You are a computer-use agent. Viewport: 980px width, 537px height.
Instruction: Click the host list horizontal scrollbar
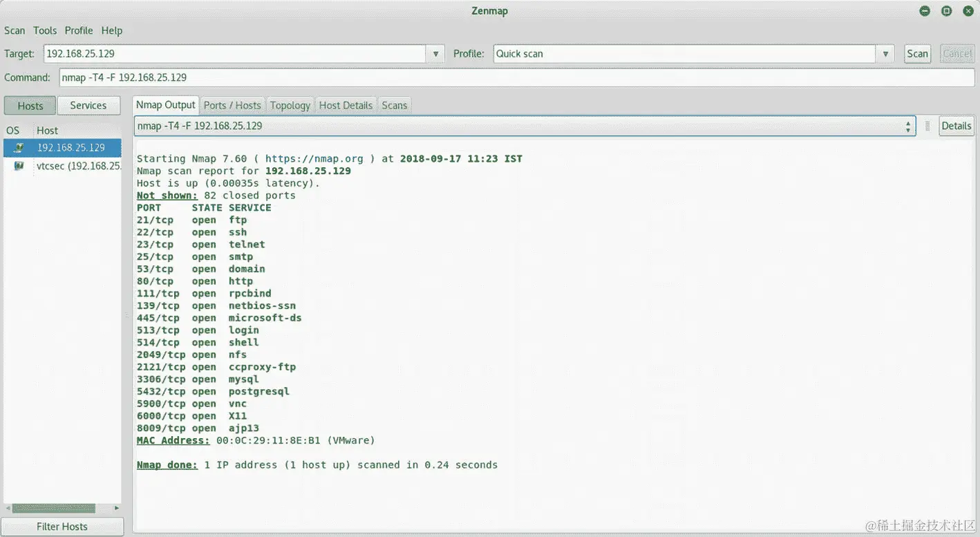tap(53, 508)
